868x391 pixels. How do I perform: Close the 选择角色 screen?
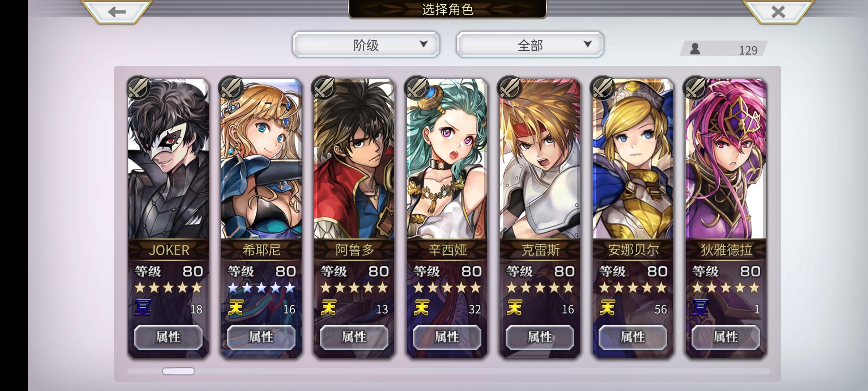[778, 12]
